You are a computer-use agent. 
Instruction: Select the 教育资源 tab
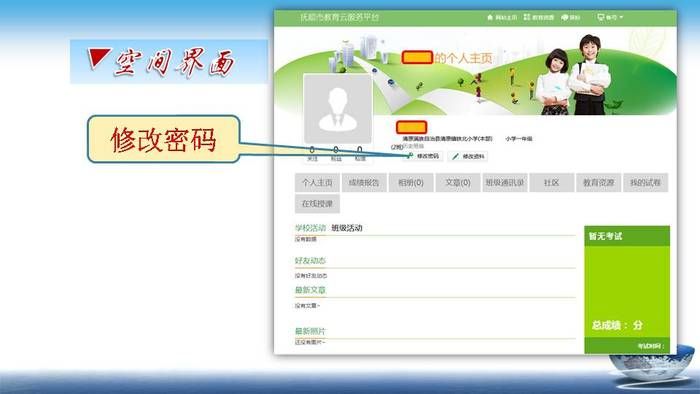coord(599,182)
